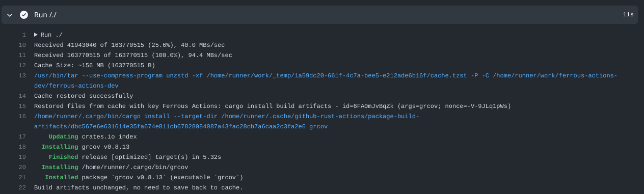644x194 pixels.
Task: Click line number 21
Action: click(x=22, y=177)
